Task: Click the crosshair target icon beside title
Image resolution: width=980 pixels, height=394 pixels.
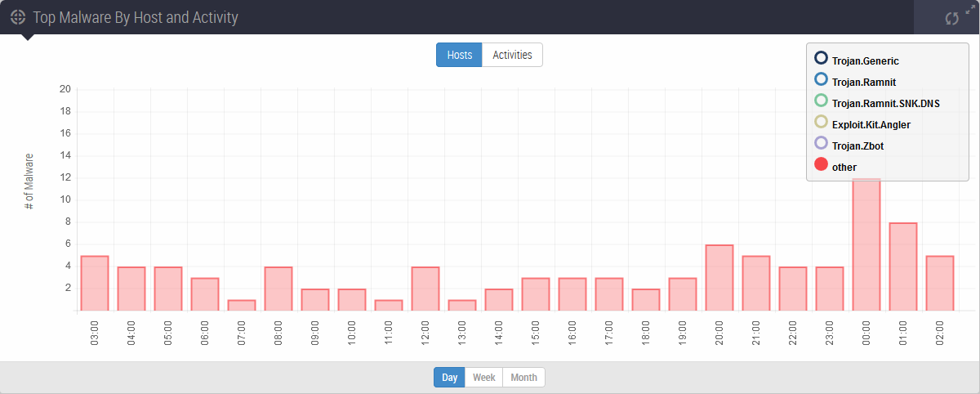Action: pos(18,17)
